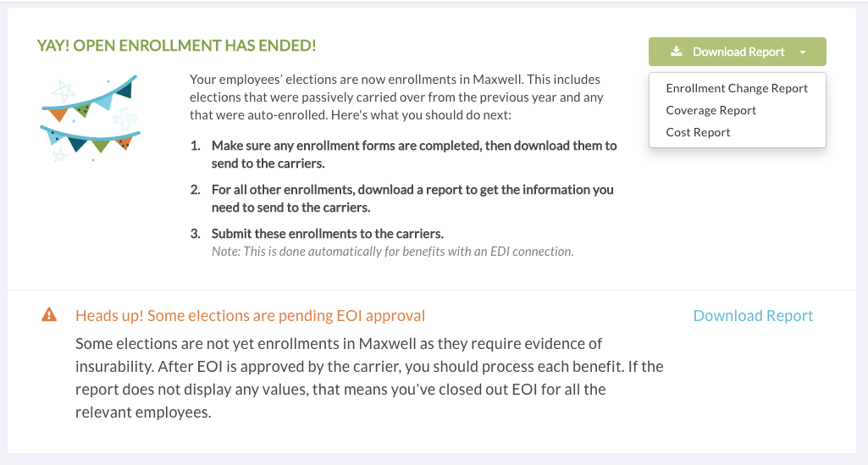Click step 2 about downloading a report

click(x=402, y=198)
